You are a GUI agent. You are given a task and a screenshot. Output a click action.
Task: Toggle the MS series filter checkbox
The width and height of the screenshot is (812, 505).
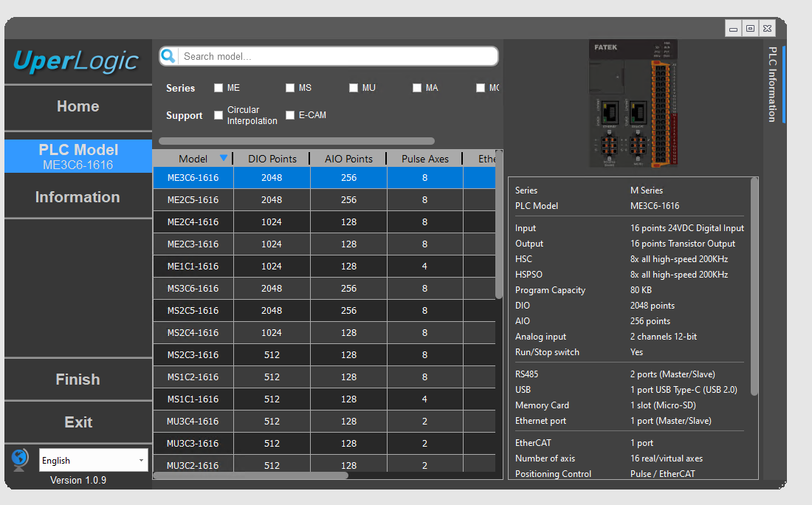(290, 88)
